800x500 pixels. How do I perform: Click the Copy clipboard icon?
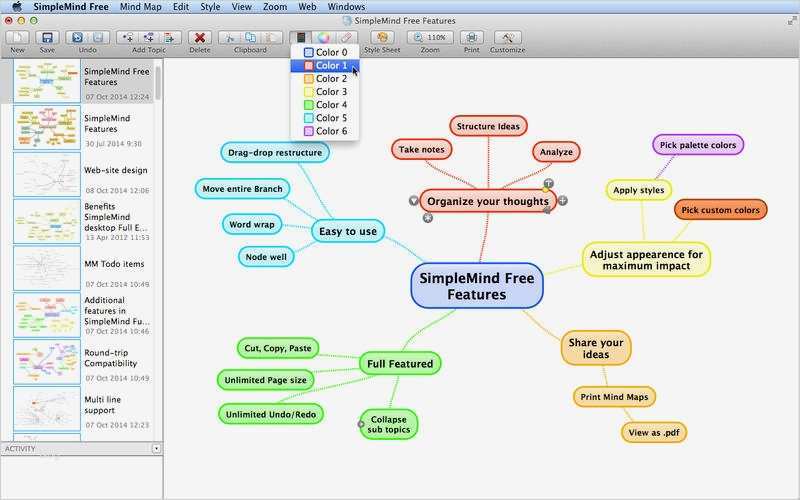pyautogui.click(x=251, y=38)
